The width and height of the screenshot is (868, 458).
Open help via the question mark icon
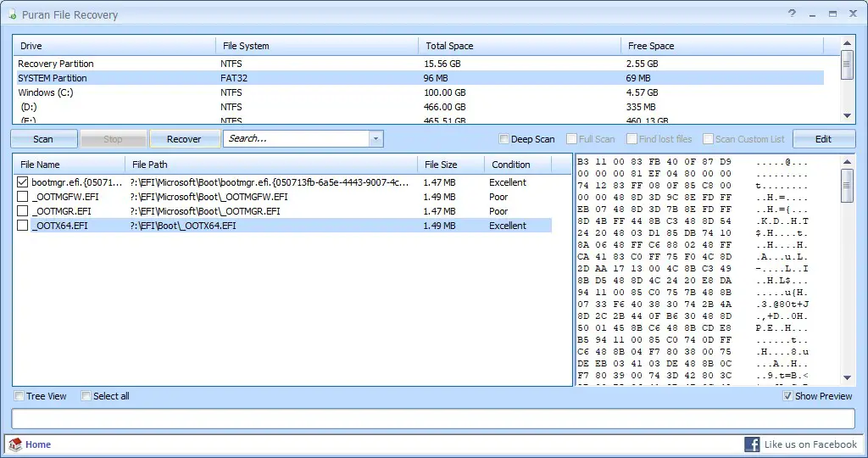pos(793,14)
